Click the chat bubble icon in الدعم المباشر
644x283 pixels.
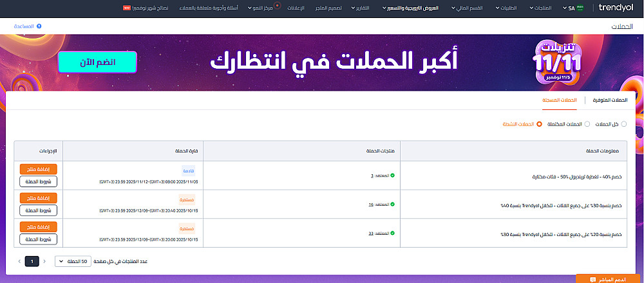click(x=592, y=280)
